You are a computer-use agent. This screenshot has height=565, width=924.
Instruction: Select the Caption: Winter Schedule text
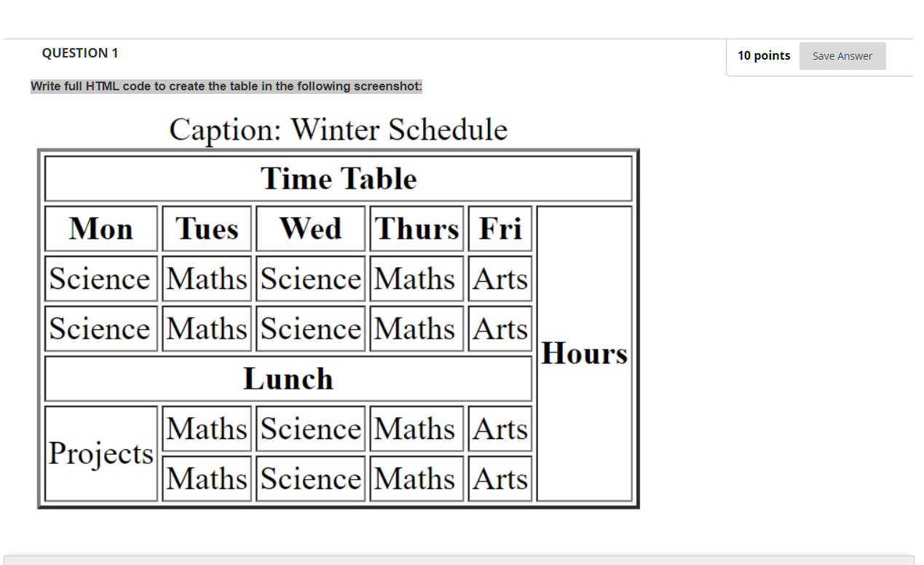click(x=337, y=129)
